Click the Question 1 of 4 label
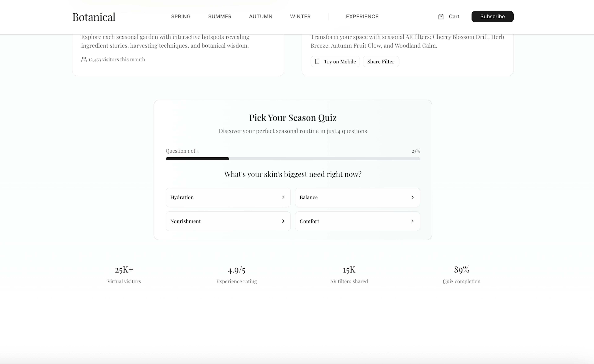Viewport: 594px width, 364px height. click(182, 151)
